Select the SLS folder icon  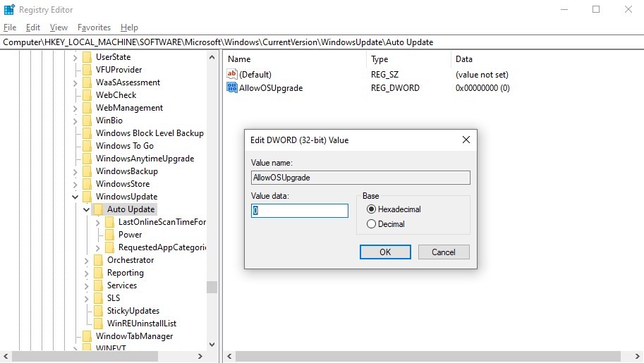98,298
